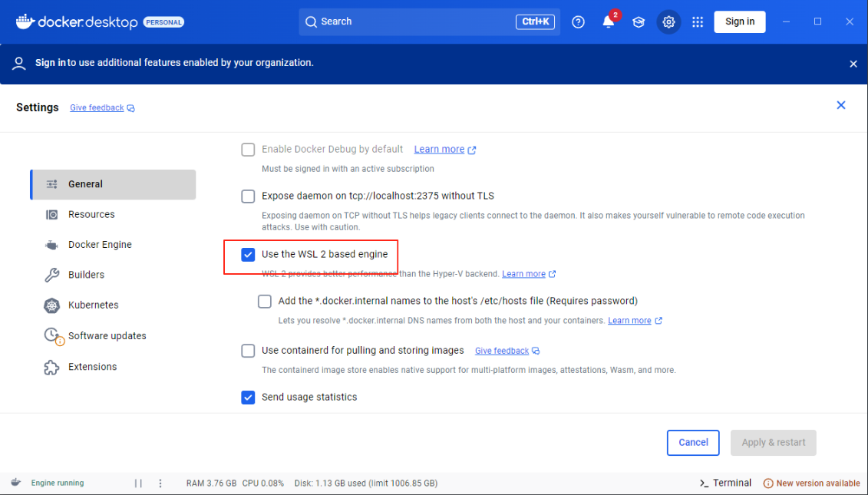Click the Disk 1.13 GB used status

[x=366, y=483]
